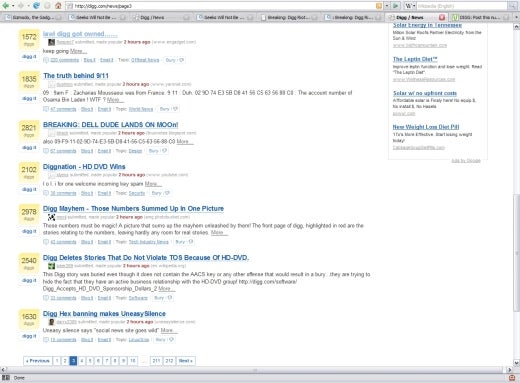Go to the Next results page
520x383 pixels.
(x=186, y=361)
